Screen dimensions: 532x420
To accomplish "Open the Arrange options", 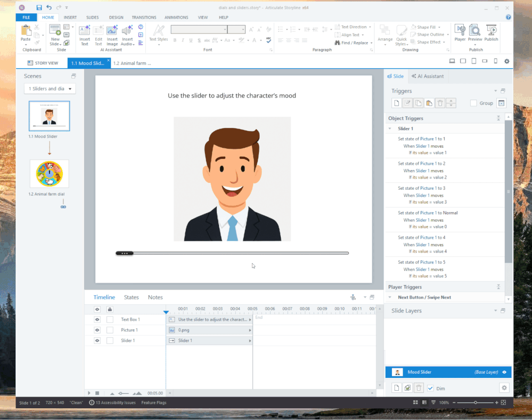I will 385,35.
